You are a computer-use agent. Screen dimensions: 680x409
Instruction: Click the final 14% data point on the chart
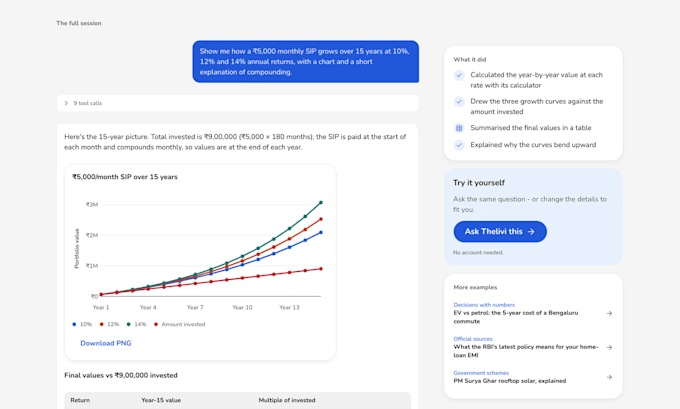click(x=321, y=203)
